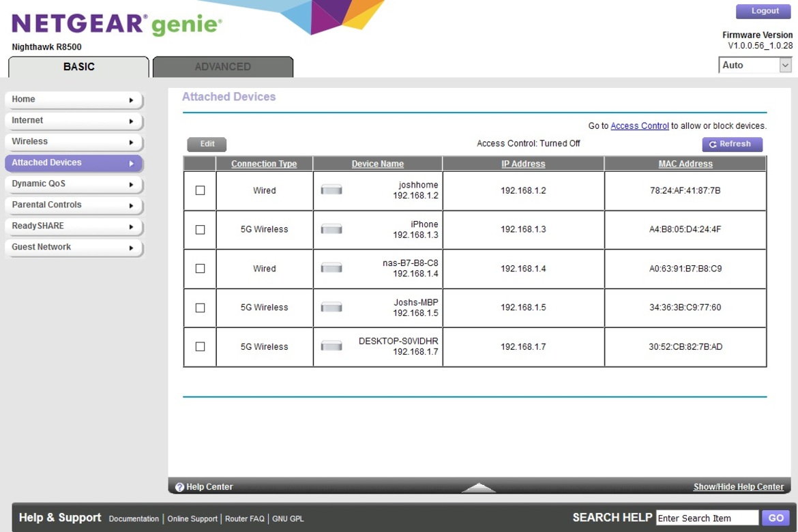
Task: Sort by Device Name column header
Action: coord(378,164)
